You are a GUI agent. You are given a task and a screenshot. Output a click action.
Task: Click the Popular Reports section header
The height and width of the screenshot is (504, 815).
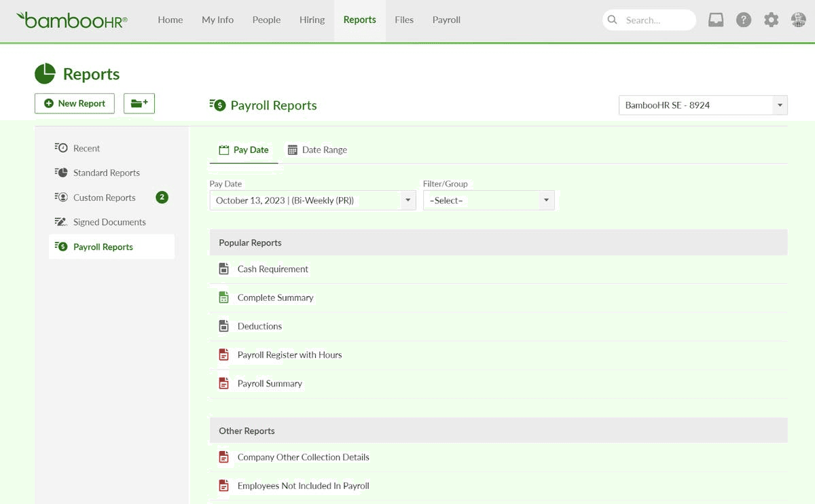coord(499,242)
